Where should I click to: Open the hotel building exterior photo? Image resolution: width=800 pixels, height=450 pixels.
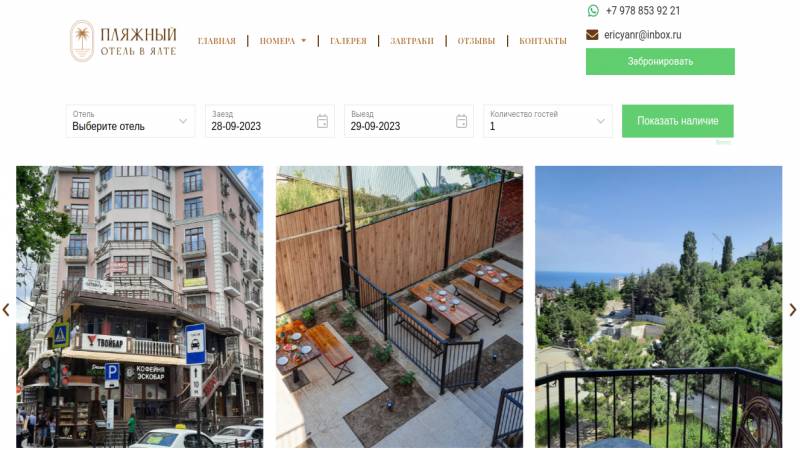coord(140,307)
